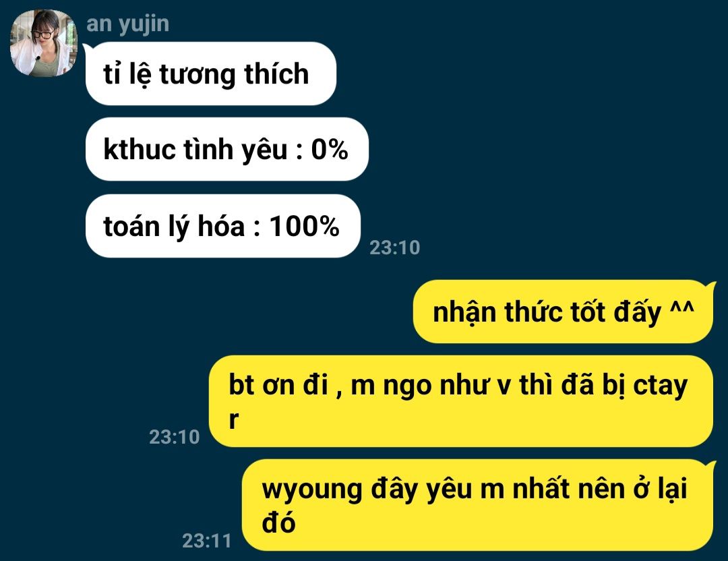The width and height of the screenshot is (728, 561).
Task: Click the word 'thích' in first message
Action: 277,74
